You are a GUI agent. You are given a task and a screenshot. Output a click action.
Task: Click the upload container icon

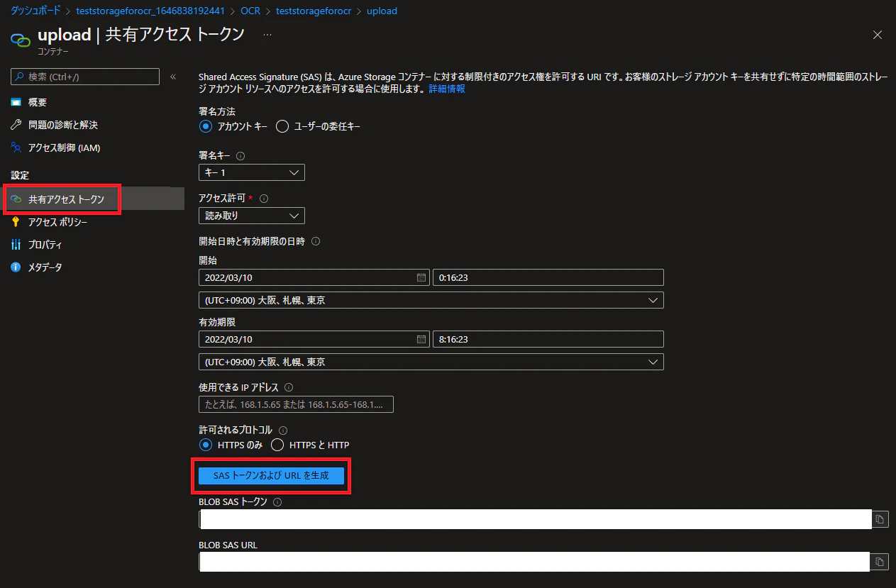point(21,39)
